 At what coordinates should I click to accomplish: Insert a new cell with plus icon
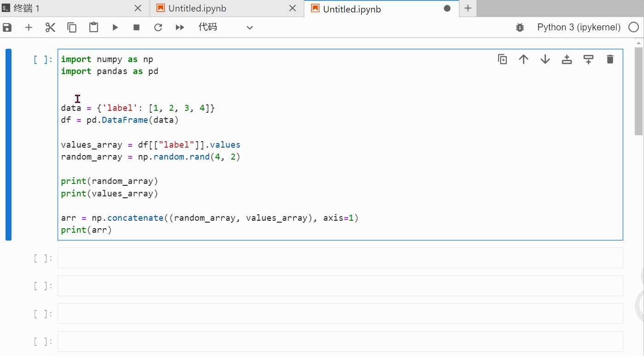coord(29,28)
